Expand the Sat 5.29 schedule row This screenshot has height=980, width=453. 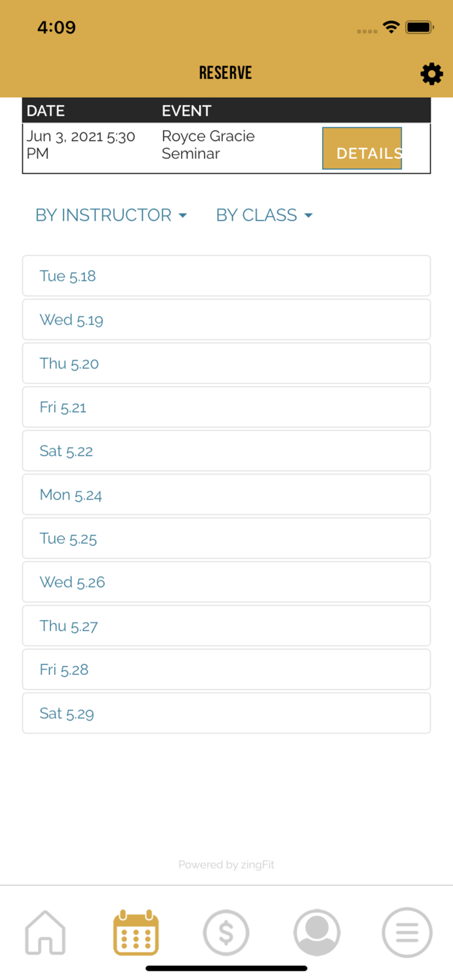[x=226, y=713]
